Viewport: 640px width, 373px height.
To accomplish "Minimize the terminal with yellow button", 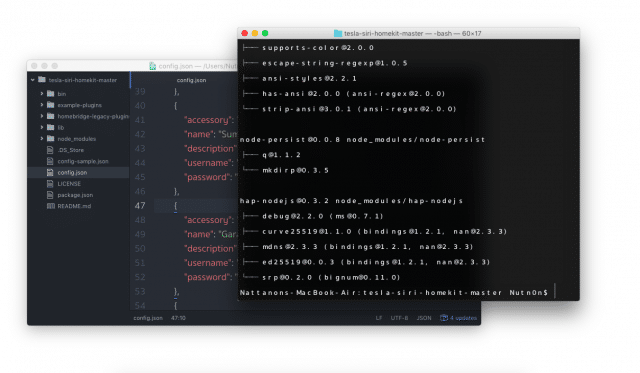I will 255,33.
